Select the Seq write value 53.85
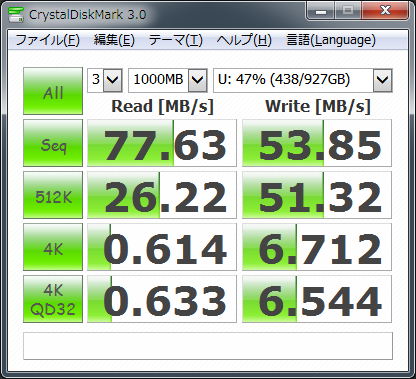 [x=317, y=143]
